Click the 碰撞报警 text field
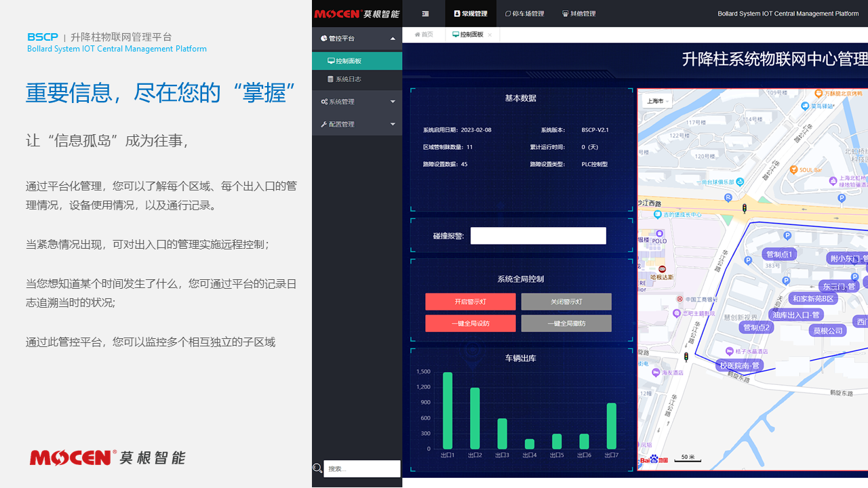The width and height of the screenshot is (868, 488). pos(538,236)
